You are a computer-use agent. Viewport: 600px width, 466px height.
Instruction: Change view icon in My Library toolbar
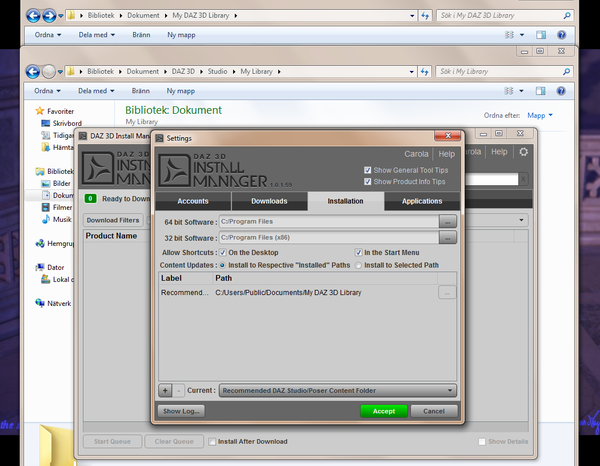[x=509, y=91]
